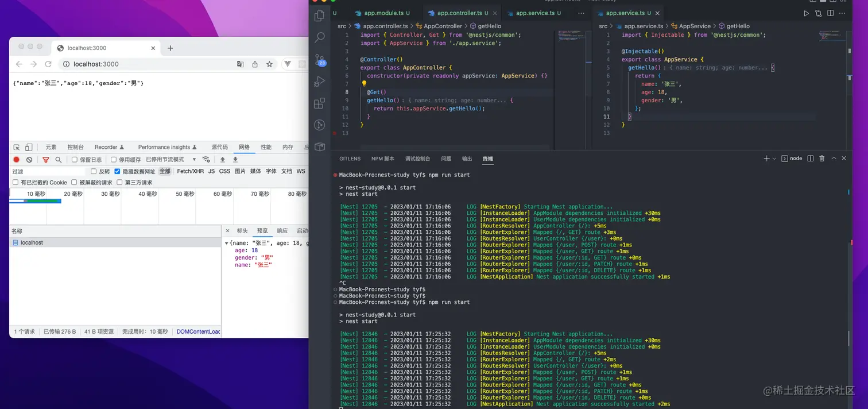The width and height of the screenshot is (868, 409).
Task: Click src in the right editor breadcrumb
Action: pyautogui.click(x=603, y=26)
